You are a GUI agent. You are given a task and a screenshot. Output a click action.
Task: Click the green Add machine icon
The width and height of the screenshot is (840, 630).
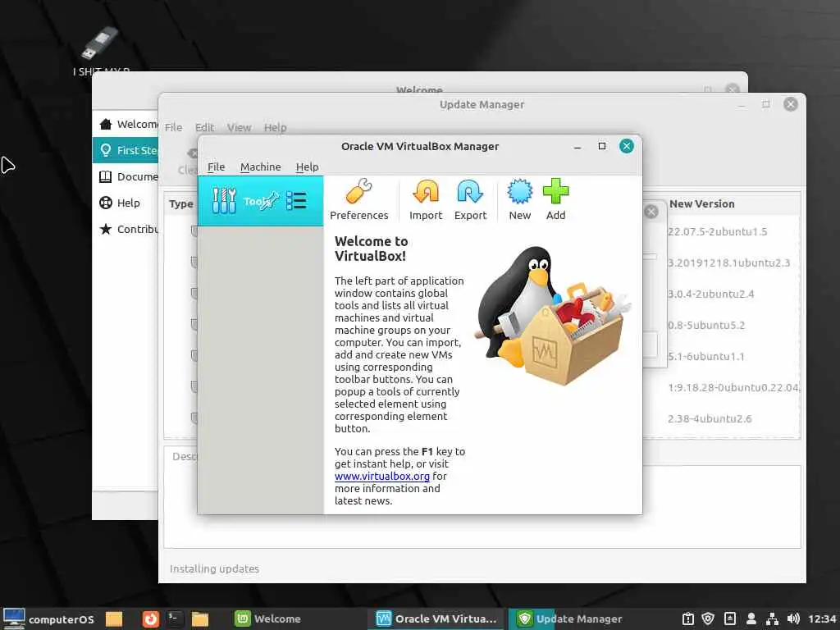pos(555,200)
